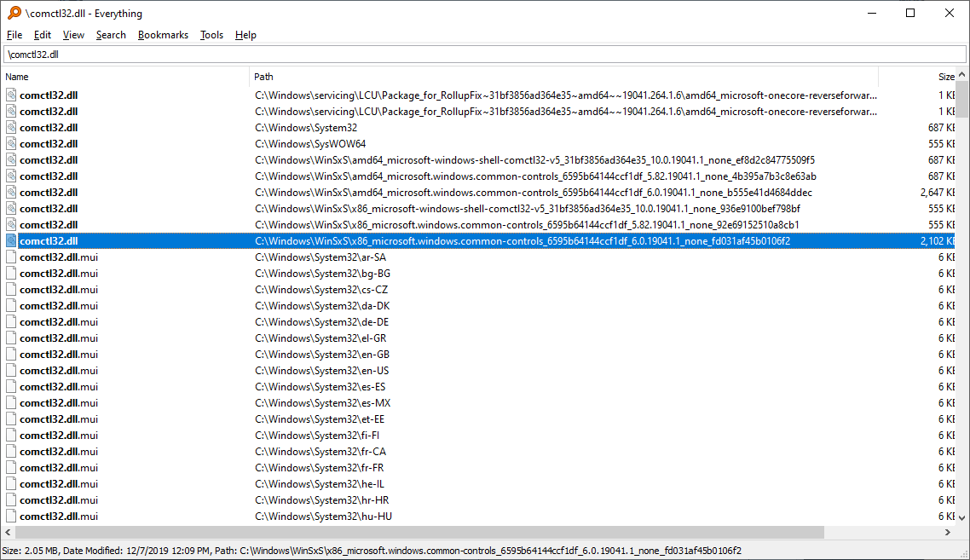Image resolution: width=970 pixels, height=560 pixels.
Task: Open the Tools menu
Action: pos(211,35)
